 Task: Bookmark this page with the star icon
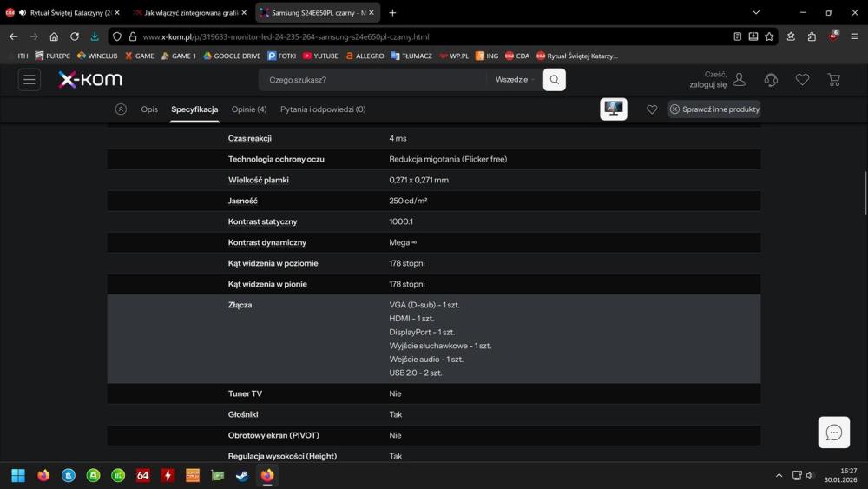click(770, 36)
